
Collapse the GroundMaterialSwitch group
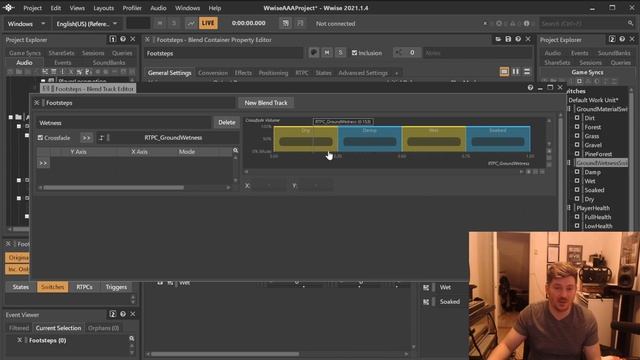569,109
